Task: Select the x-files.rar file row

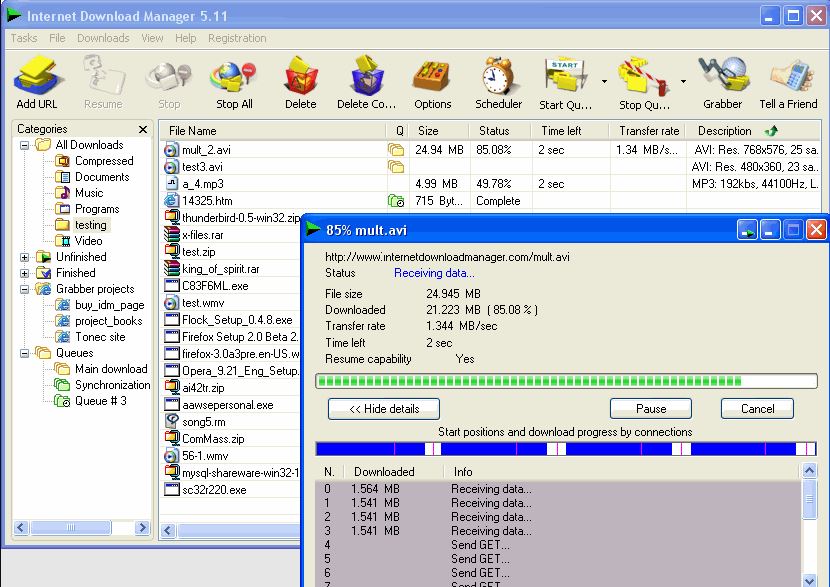Action: click(232, 234)
